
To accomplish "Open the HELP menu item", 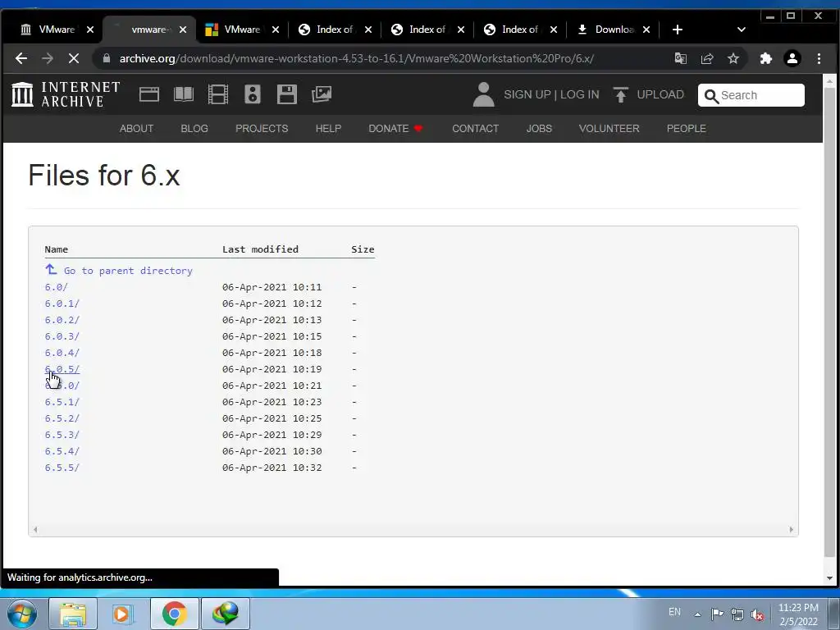I will click(328, 129).
